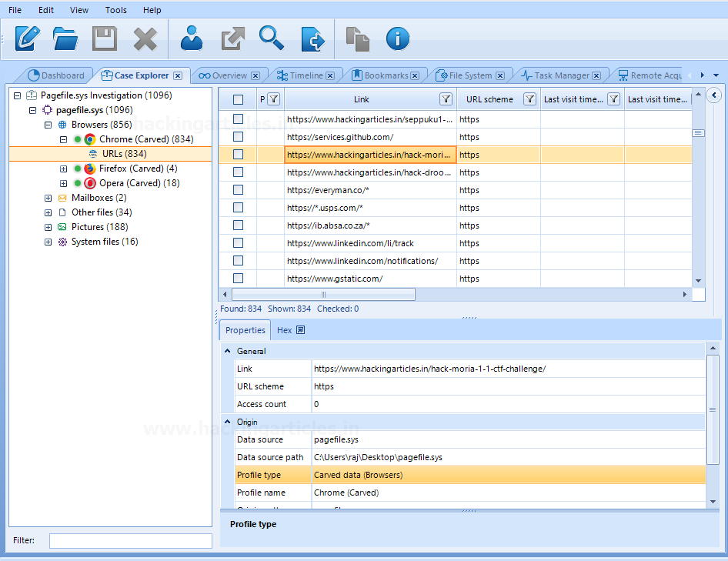This screenshot has width=728, height=561.
Task: Open filter for first Last visit time column
Action: (x=614, y=99)
